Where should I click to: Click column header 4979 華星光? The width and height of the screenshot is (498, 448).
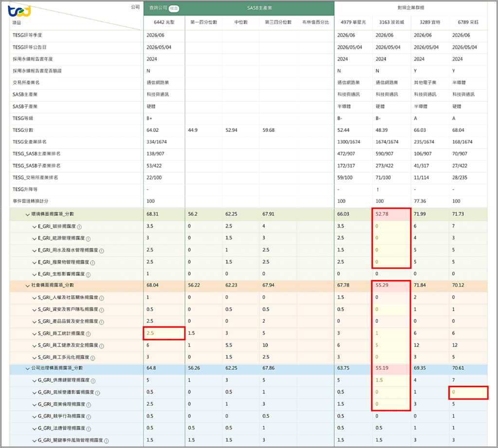click(353, 22)
